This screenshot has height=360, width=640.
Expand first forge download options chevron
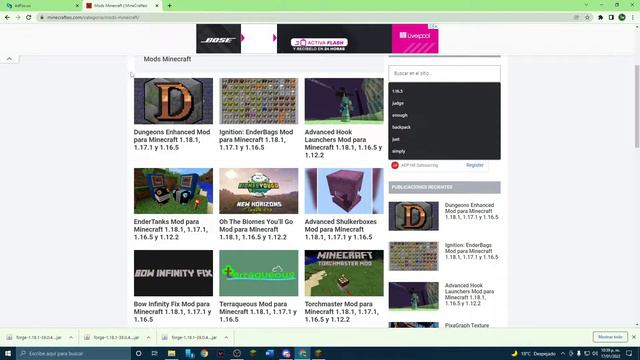tap(71, 338)
